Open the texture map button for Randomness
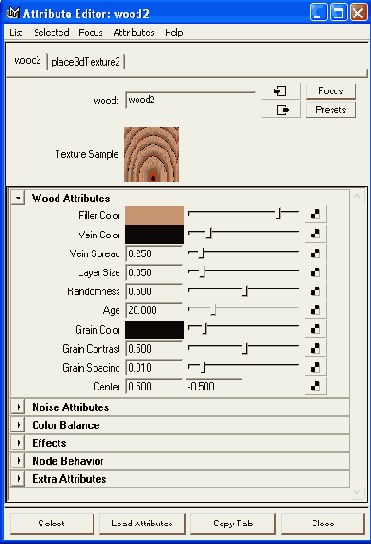The width and height of the screenshot is (371, 544). (315, 291)
